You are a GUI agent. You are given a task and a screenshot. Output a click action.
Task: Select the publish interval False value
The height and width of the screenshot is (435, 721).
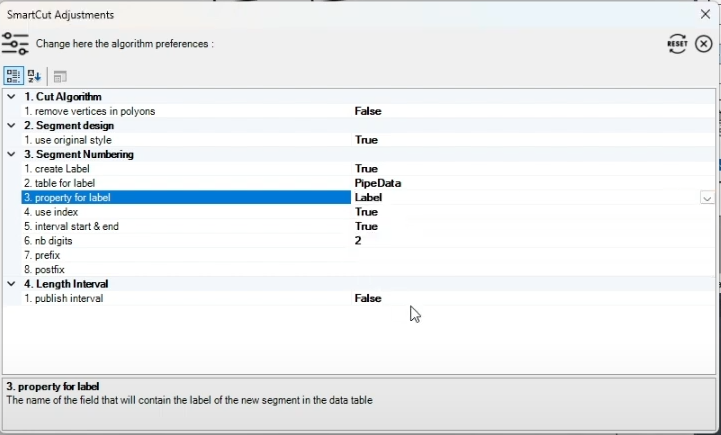[x=368, y=298]
